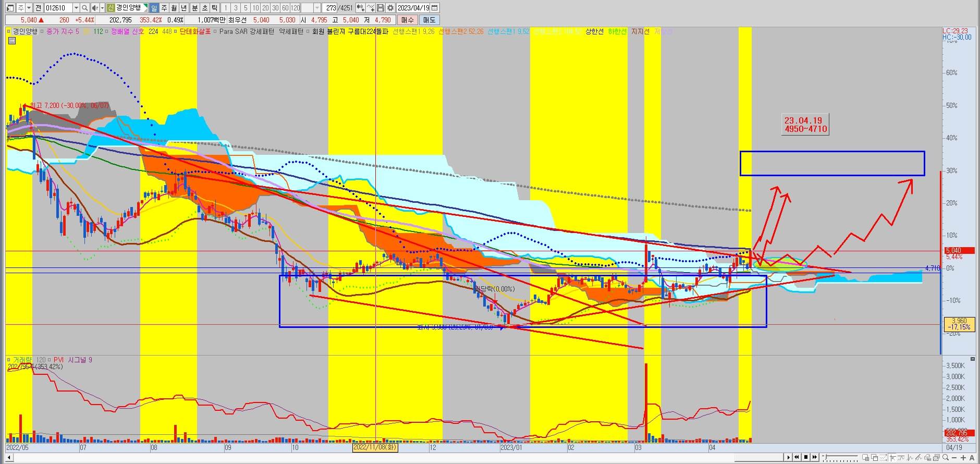Click the green 신 badge icon
The height and width of the screenshot is (464, 980).
click(x=111, y=8)
